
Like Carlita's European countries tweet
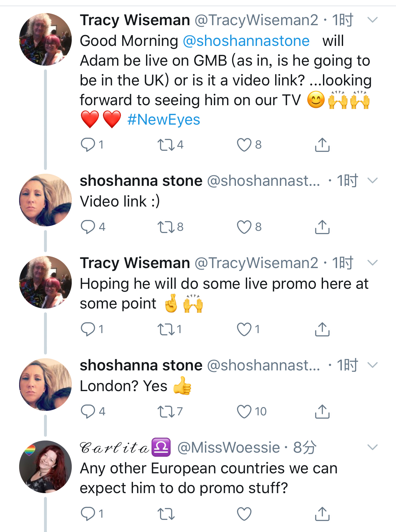244,514
